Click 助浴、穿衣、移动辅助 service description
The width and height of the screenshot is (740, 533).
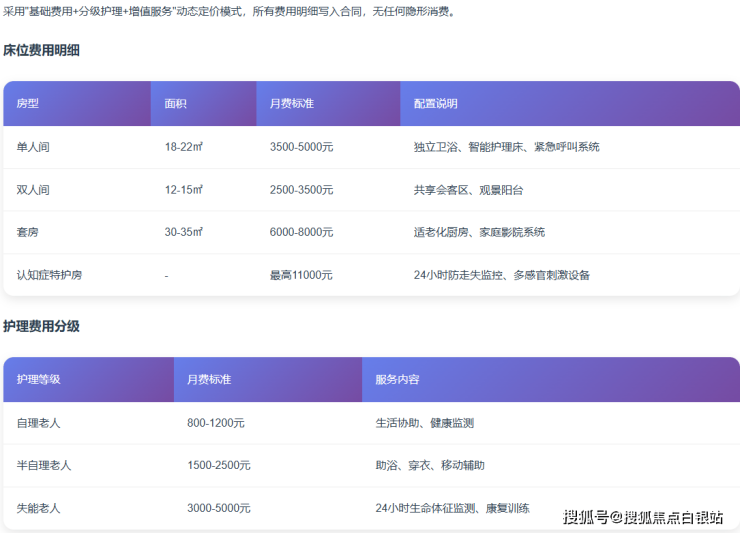429,466
